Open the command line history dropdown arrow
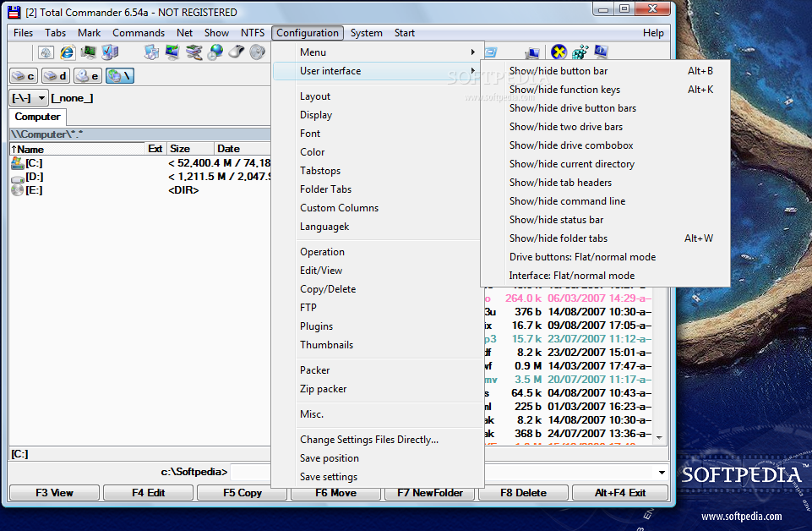The image size is (812, 531). (662, 473)
